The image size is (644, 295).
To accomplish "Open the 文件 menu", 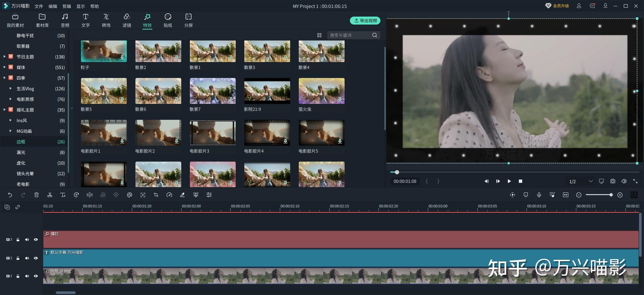I will tap(39, 6).
